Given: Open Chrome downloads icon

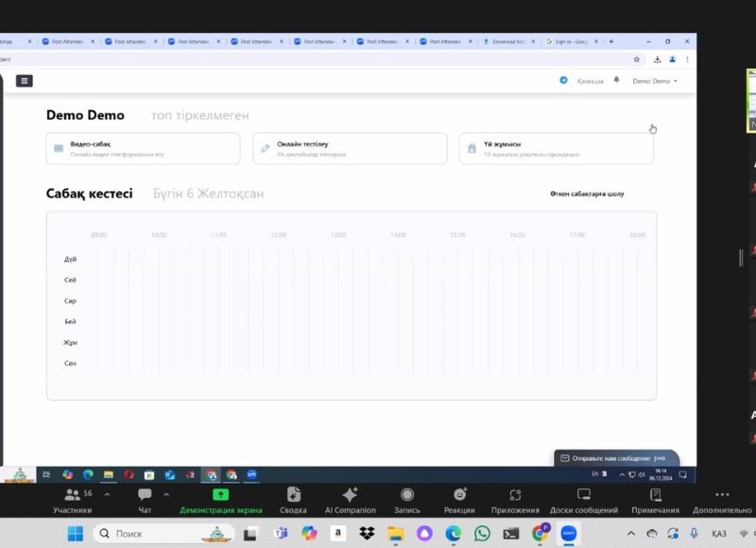Looking at the screenshot, I should click(657, 60).
